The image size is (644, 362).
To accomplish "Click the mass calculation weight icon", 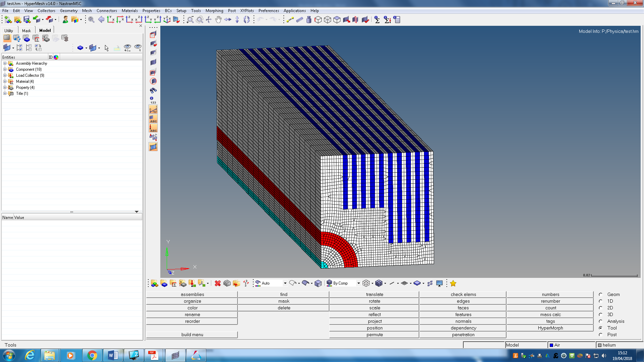I will point(309,20).
